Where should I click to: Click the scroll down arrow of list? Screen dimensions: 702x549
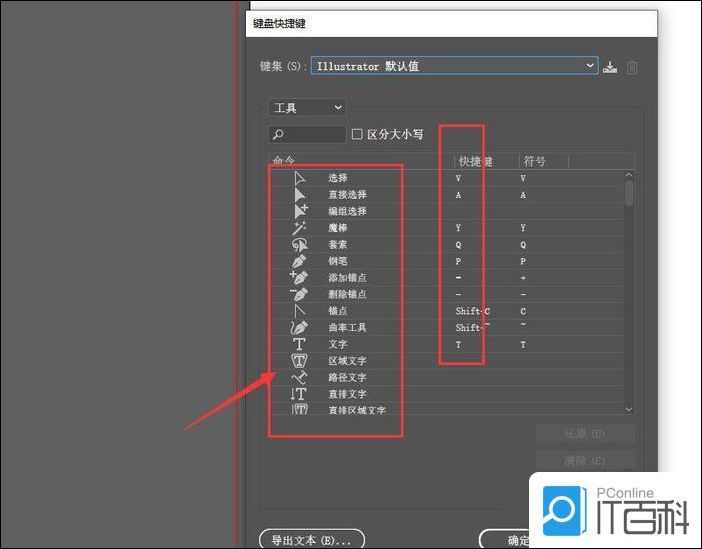[629, 409]
